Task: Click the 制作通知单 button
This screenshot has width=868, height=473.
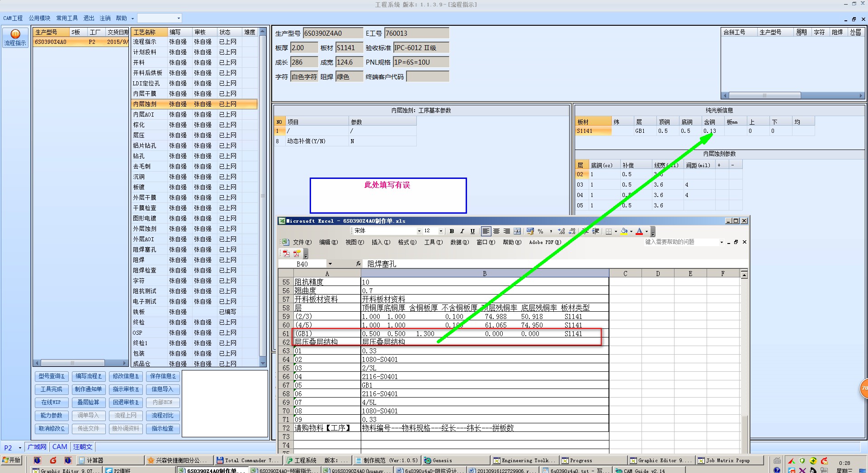Action: (88, 389)
